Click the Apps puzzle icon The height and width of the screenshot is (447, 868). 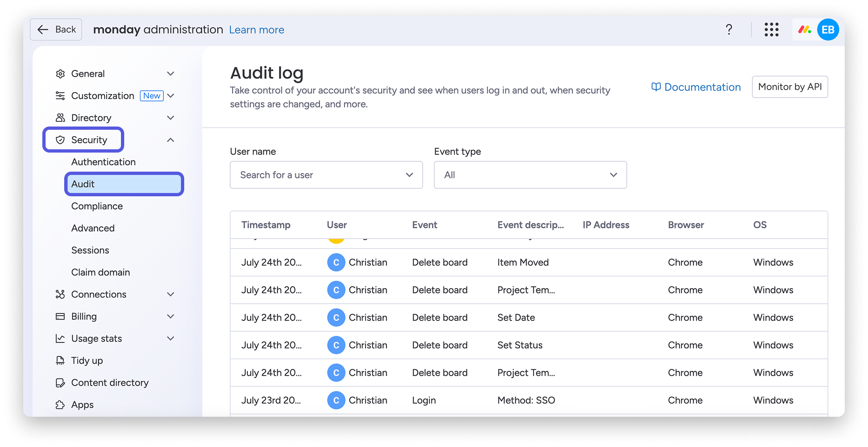(x=60, y=405)
